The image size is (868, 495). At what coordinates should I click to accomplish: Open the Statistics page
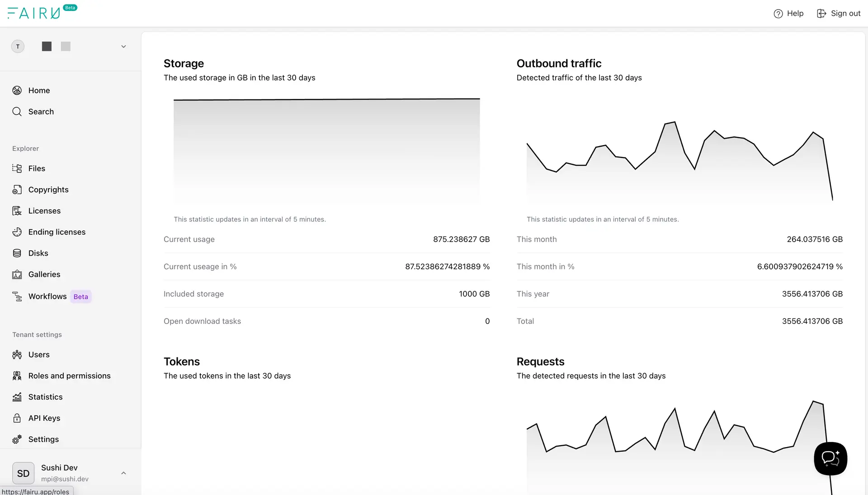[45, 397]
